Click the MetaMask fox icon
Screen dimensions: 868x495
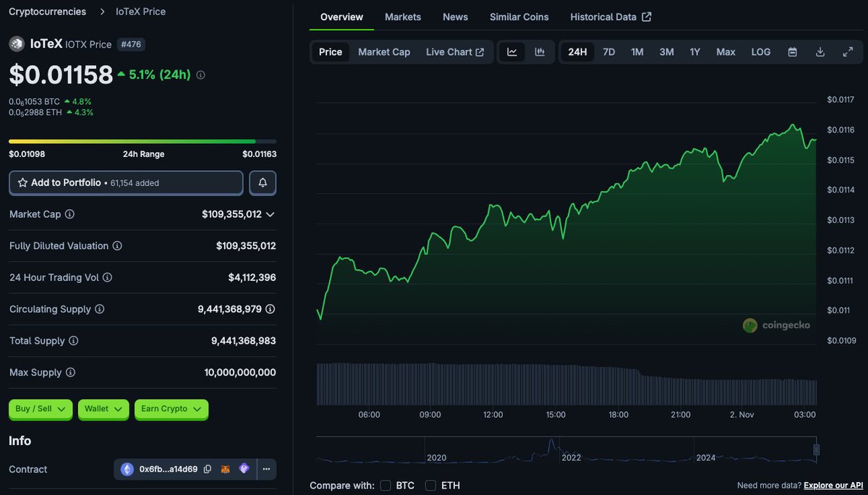(x=226, y=469)
